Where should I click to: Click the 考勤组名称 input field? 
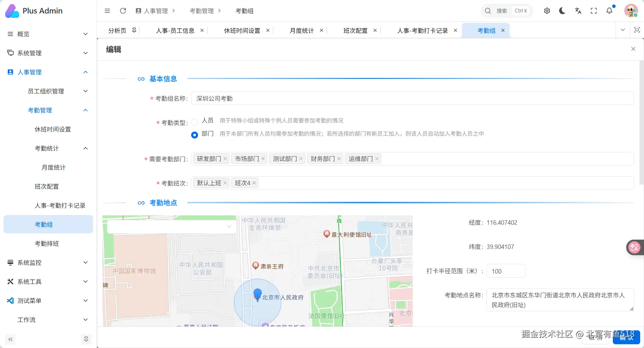(x=412, y=98)
